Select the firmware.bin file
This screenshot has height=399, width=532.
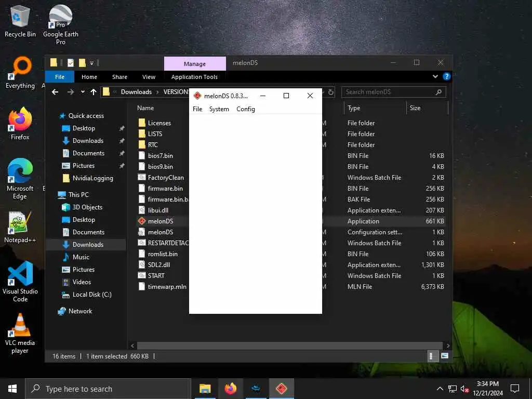click(x=165, y=188)
